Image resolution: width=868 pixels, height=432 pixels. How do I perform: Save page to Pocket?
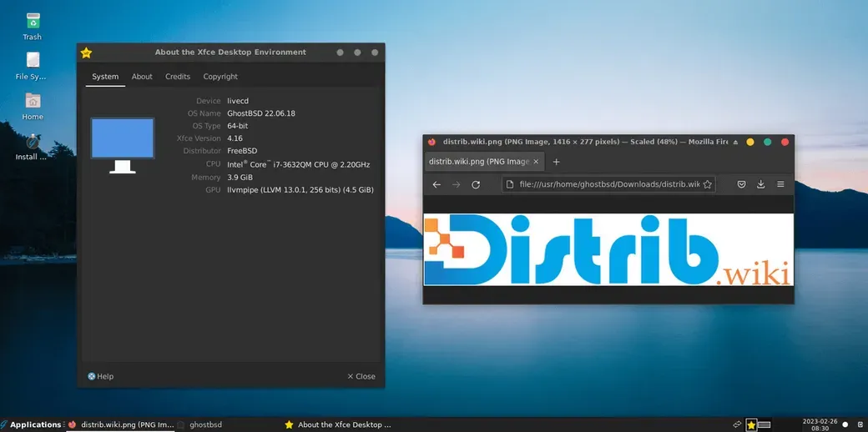741,184
